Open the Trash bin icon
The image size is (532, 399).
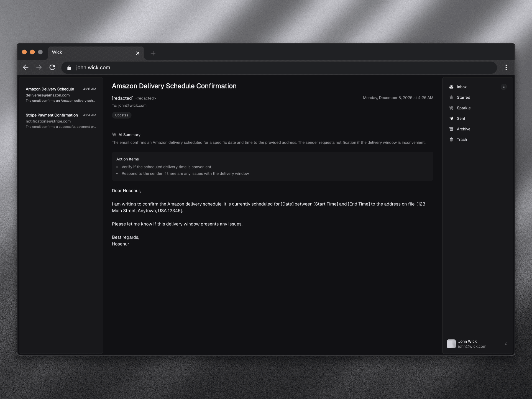(452, 139)
